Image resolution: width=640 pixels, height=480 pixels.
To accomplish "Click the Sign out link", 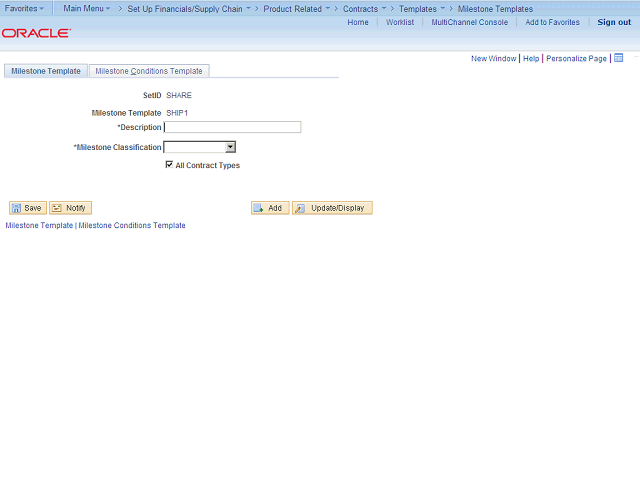I will pyautogui.click(x=614, y=22).
